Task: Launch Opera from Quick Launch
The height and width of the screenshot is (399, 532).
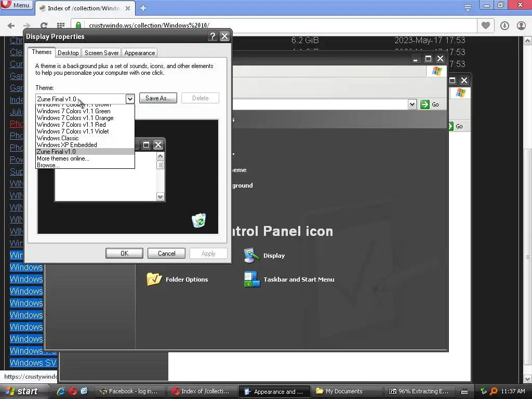Action: [x=73, y=391]
